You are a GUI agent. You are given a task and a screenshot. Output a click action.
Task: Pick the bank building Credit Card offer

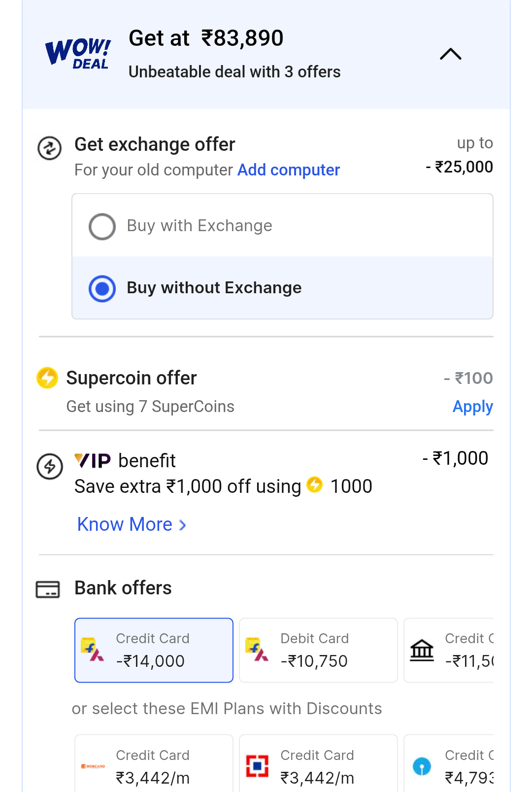[449, 650]
